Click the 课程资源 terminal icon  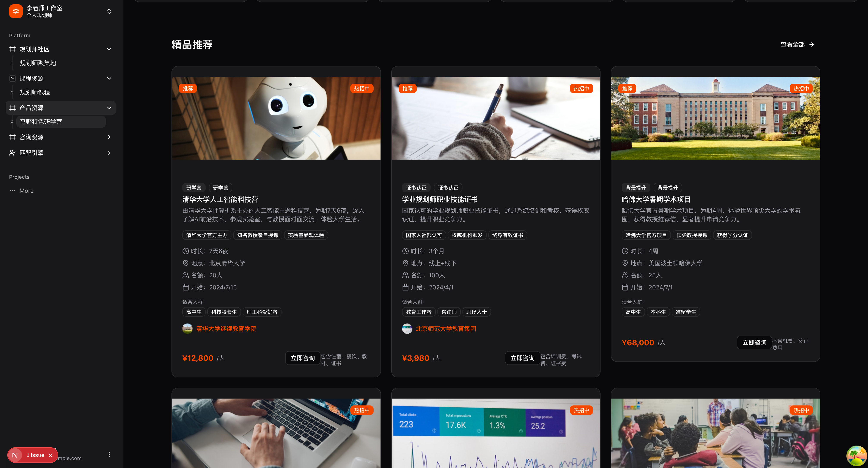pyautogui.click(x=13, y=79)
